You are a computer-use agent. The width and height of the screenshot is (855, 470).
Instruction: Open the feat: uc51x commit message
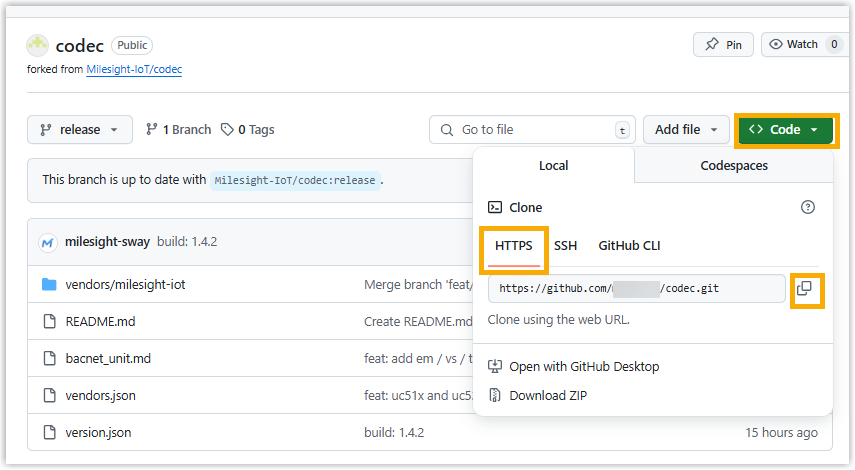point(418,396)
